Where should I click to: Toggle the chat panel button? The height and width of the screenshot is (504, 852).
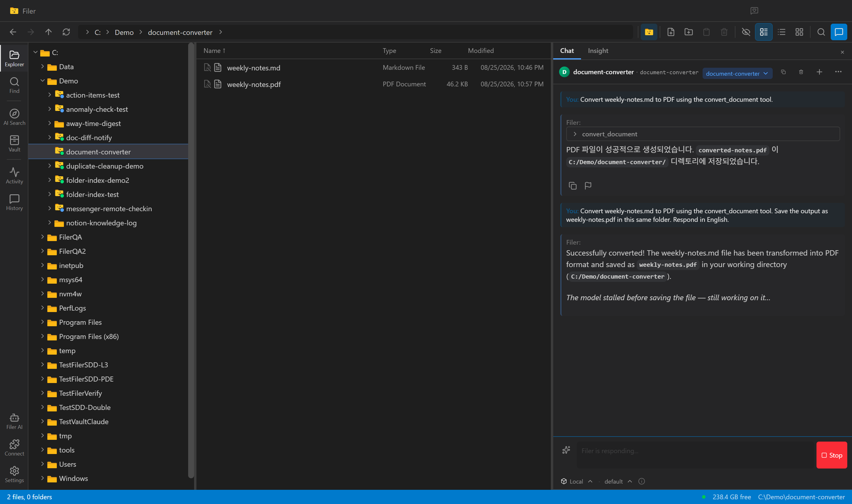pyautogui.click(x=839, y=32)
